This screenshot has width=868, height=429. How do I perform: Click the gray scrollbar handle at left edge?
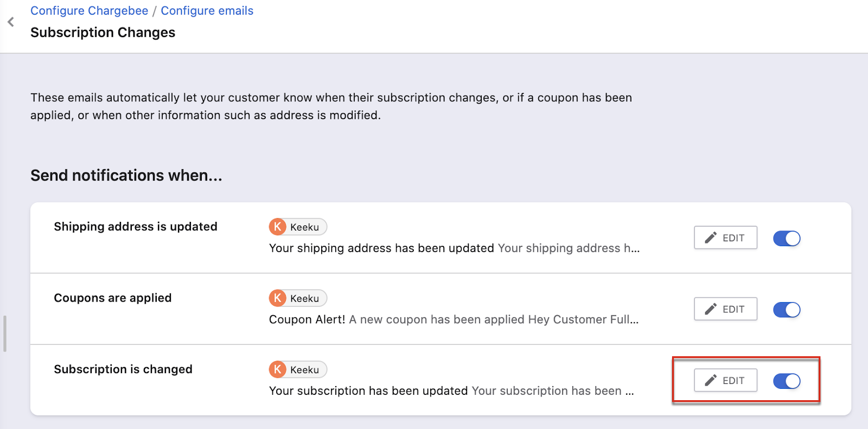point(5,334)
